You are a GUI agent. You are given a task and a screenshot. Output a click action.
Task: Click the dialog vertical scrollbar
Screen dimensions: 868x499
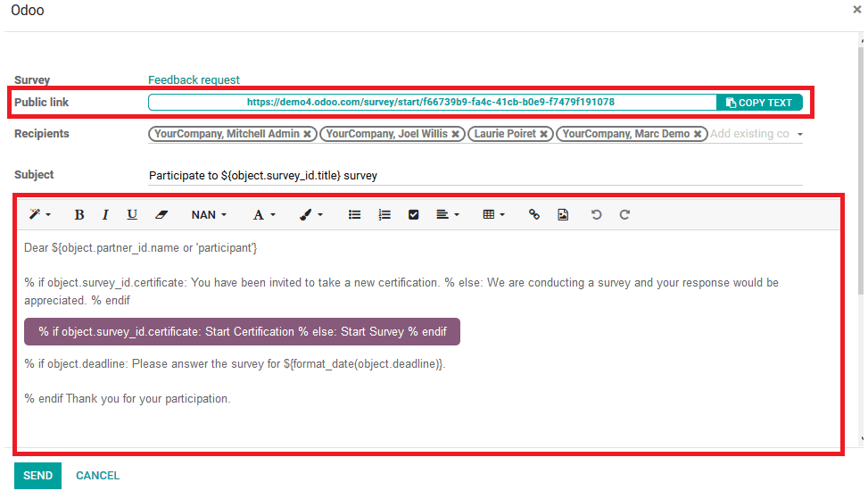click(x=861, y=171)
